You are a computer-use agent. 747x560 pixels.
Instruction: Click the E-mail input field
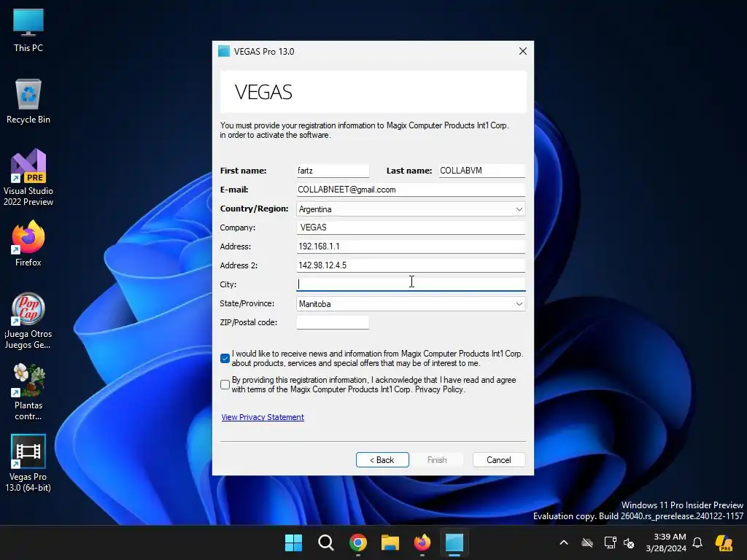(x=411, y=190)
